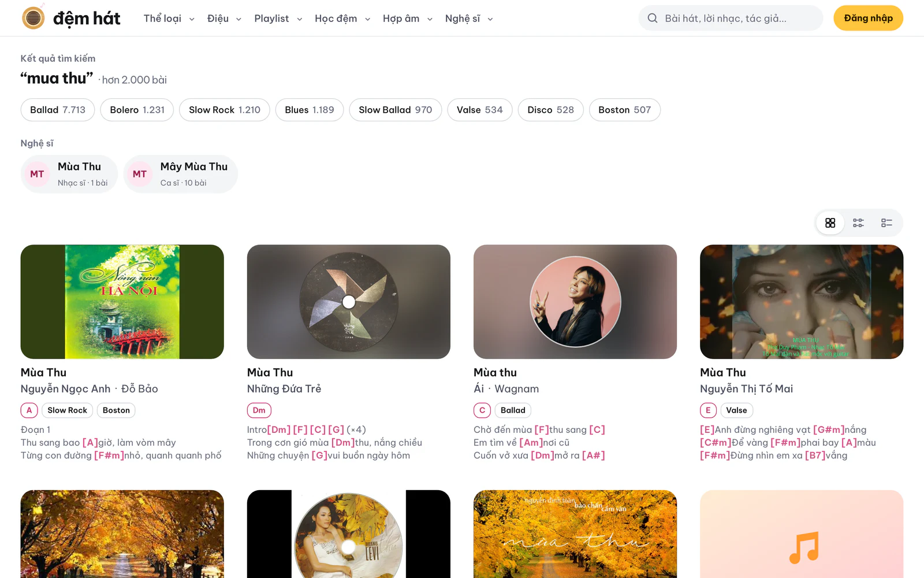Open the music note placeholder thumbnail
924x578 pixels.
[x=802, y=534]
